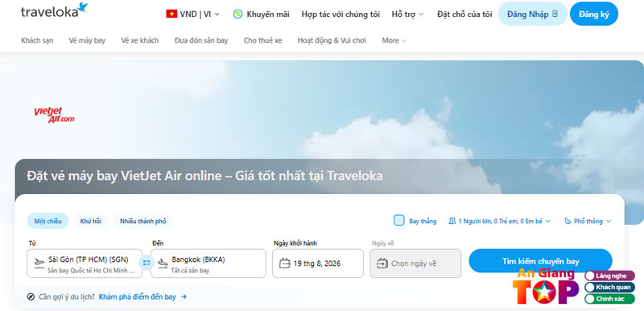The width and height of the screenshot is (644, 311).
Task: Click Tìm kiếm chuyến bay search button
Action: (540, 261)
